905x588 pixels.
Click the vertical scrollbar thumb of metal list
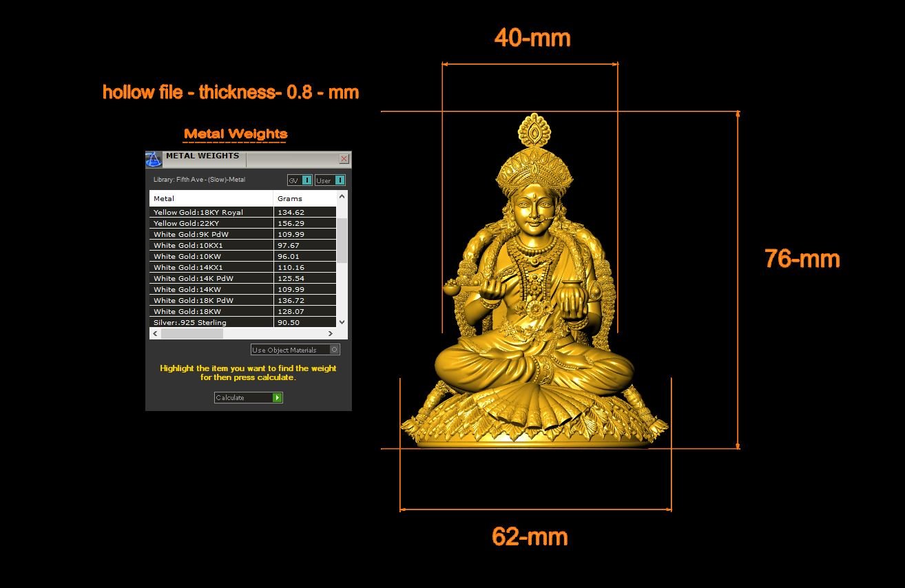coord(342,239)
